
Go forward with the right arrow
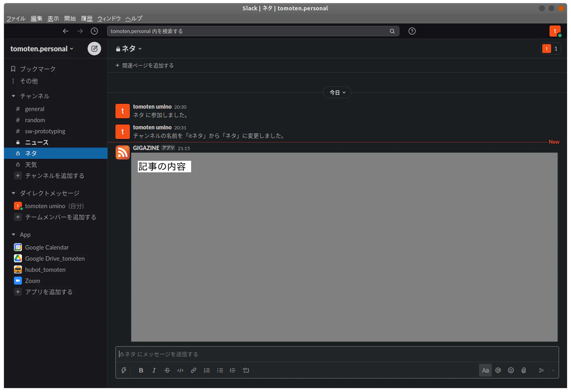click(x=80, y=31)
